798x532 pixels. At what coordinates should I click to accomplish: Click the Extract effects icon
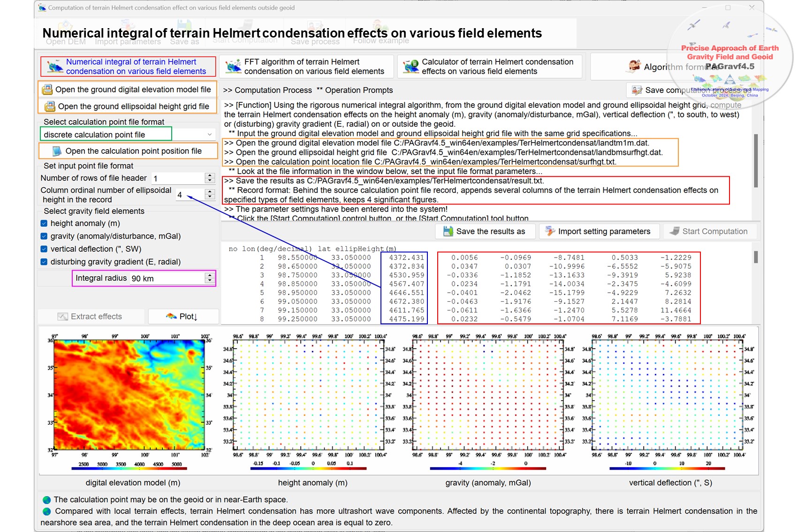click(62, 317)
